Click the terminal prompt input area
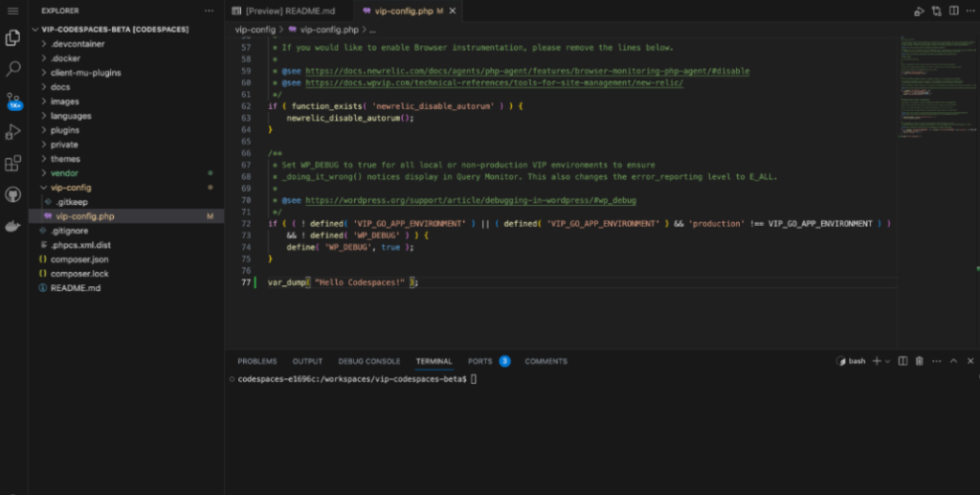Image resolution: width=980 pixels, height=495 pixels. 473,379
